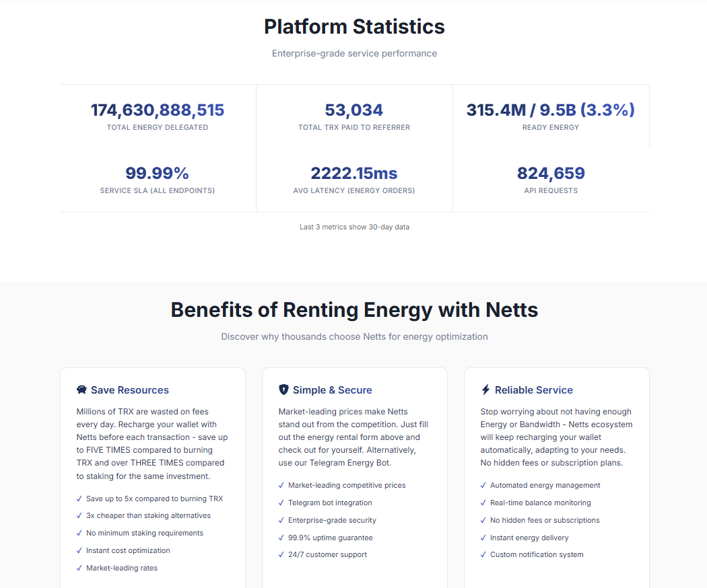Screen dimensions: 707x588
Task: Click the 99.9% uptime guarantee list item
Action: [x=331, y=538]
